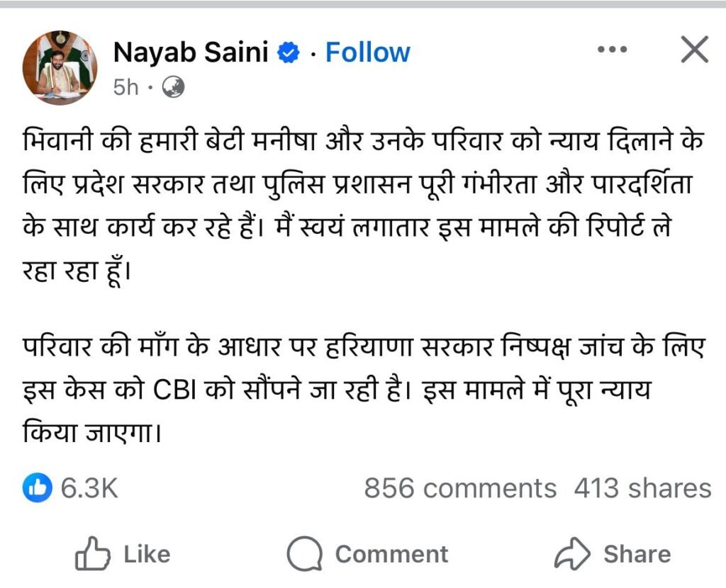This screenshot has width=726, height=588.
Task: Click the blue thumbs-up reaction icon
Action: pos(37,487)
